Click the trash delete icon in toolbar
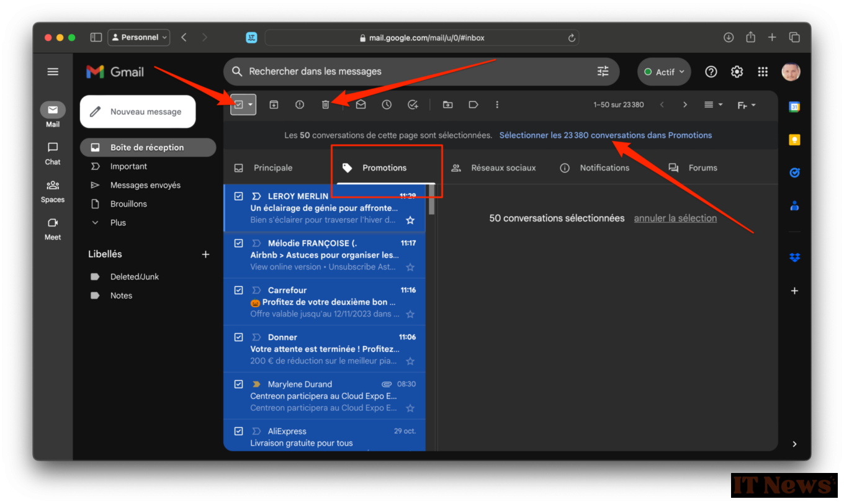Viewport: 844px width, 504px height. coord(325,105)
